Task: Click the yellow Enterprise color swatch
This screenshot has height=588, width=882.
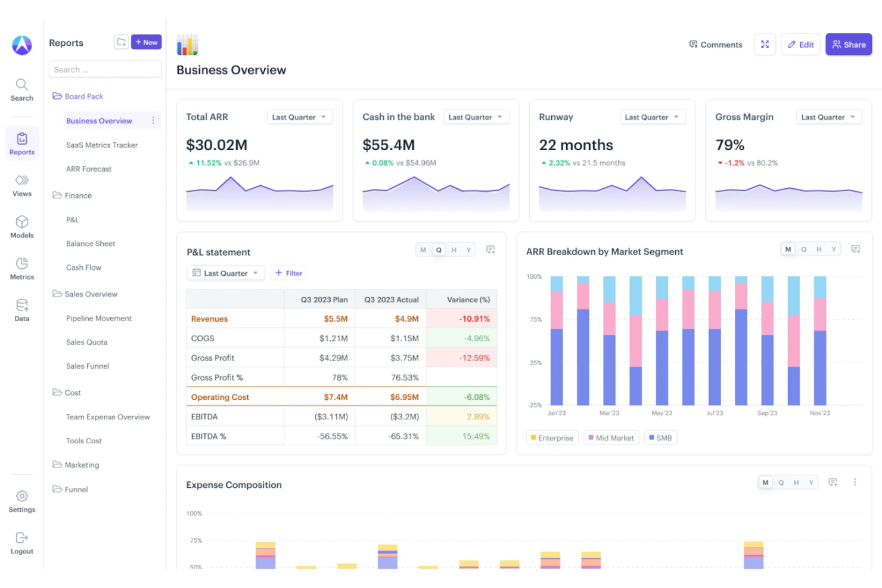Action: coord(535,437)
